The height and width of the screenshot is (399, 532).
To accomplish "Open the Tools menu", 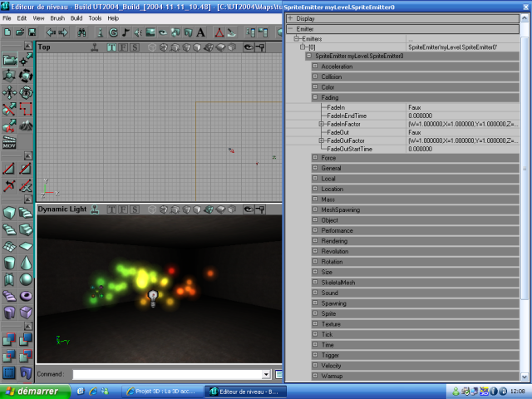I will tap(96, 17).
